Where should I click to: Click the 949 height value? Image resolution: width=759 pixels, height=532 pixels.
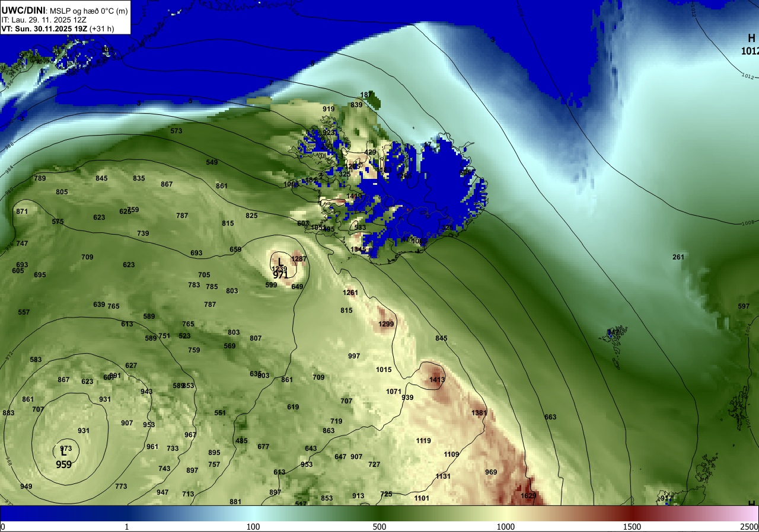(26, 486)
